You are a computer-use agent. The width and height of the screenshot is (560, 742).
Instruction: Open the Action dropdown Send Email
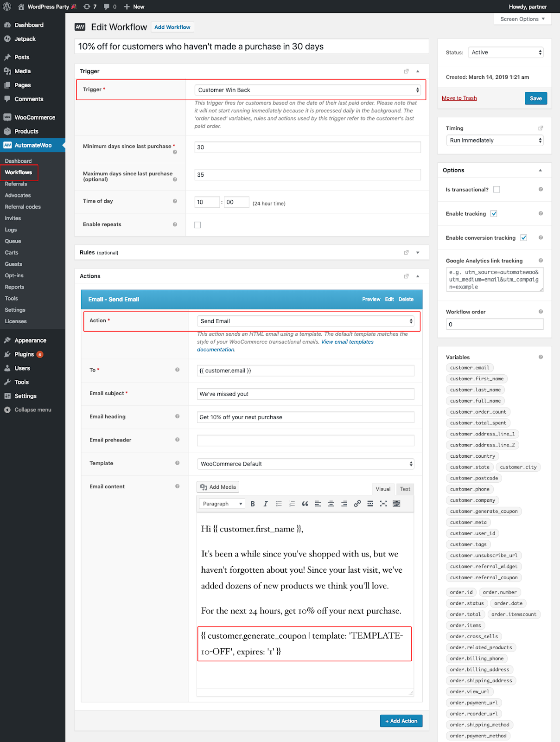pyautogui.click(x=305, y=321)
